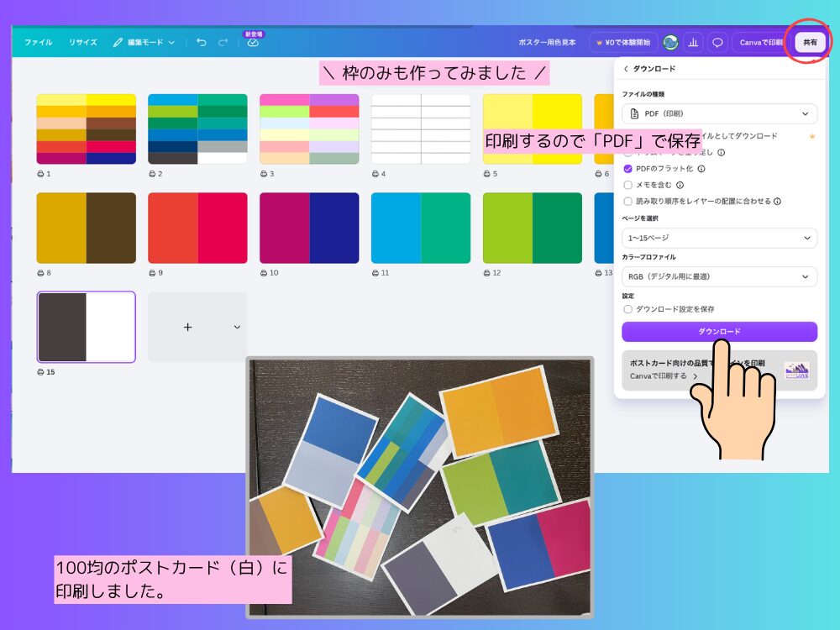
Task: Show info icon next to メモを含む
Action: tap(680, 185)
